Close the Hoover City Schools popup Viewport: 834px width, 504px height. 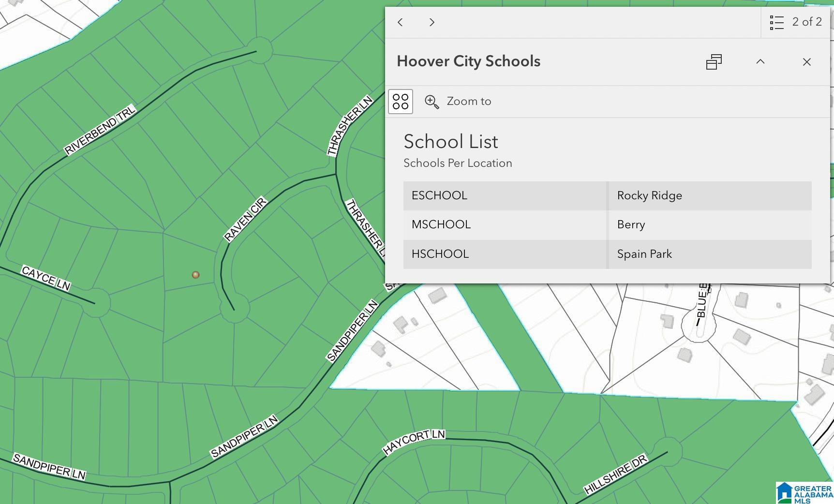click(x=806, y=62)
